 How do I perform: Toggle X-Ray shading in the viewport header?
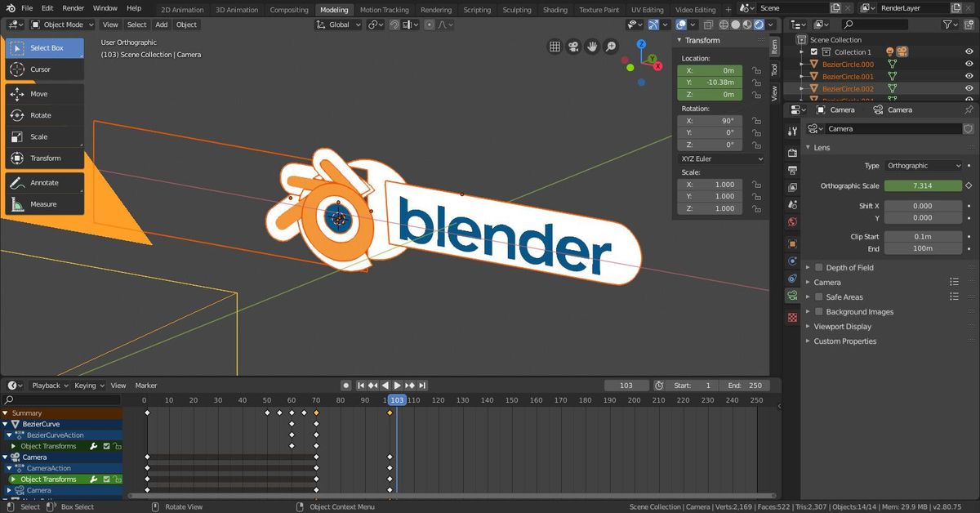click(709, 25)
